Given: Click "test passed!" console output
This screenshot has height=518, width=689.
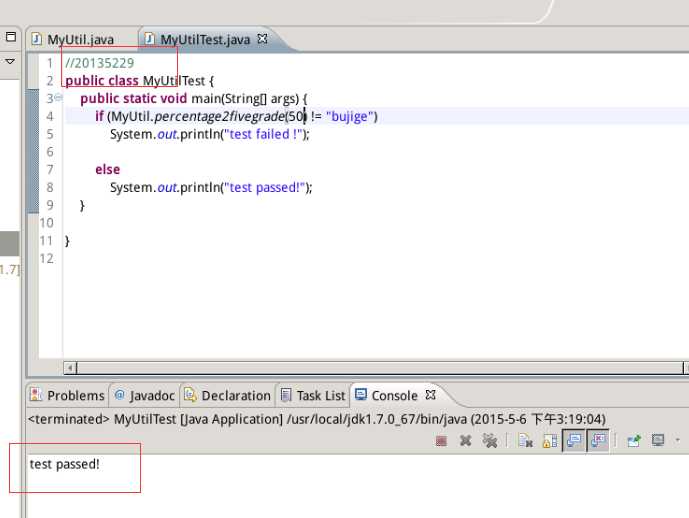Looking at the screenshot, I should click(x=65, y=464).
